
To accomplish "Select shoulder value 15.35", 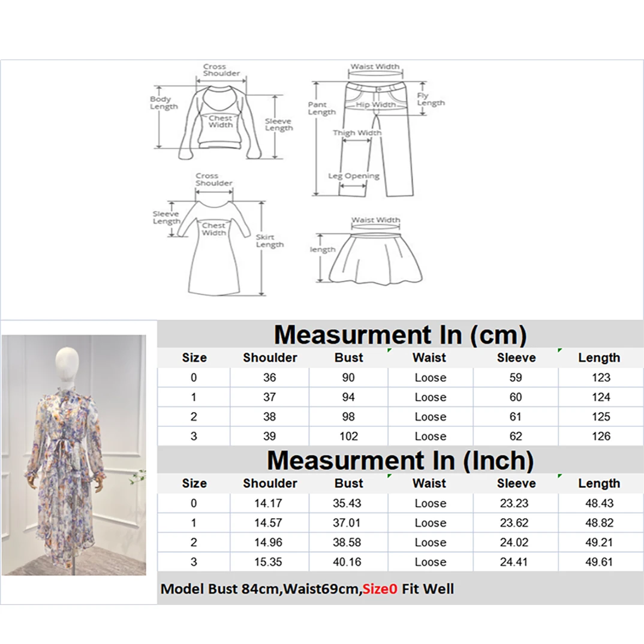I will click(268, 562).
